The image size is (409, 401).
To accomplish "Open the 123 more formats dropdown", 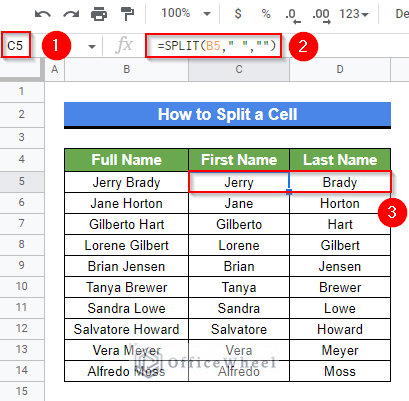I will coord(354,14).
